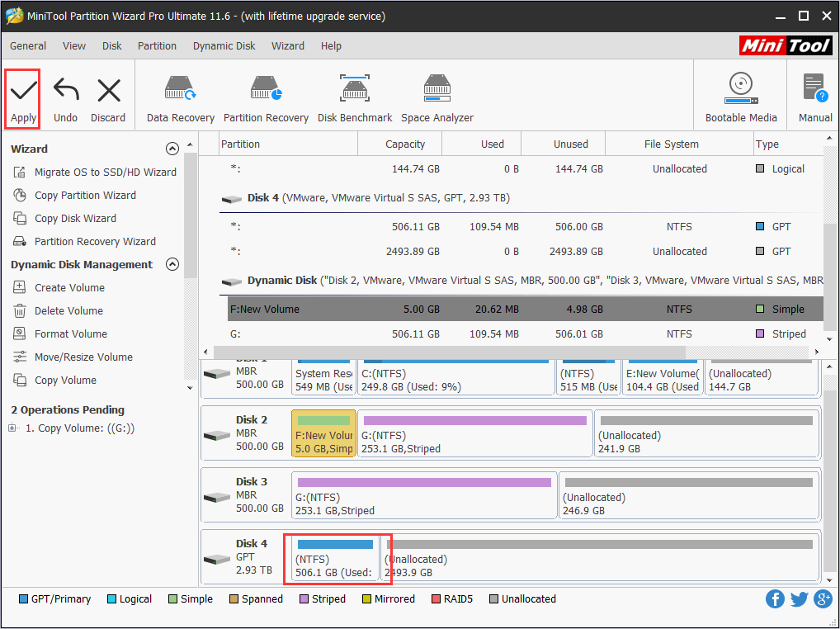This screenshot has height=629, width=840.
Task: Choose Copy Volume in sidebar
Action: click(x=54, y=380)
